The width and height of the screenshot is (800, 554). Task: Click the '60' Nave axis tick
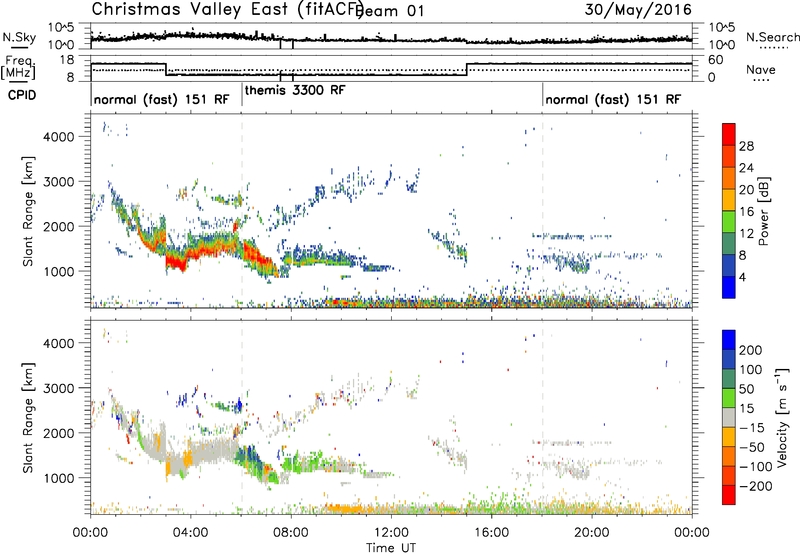click(716, 60)
